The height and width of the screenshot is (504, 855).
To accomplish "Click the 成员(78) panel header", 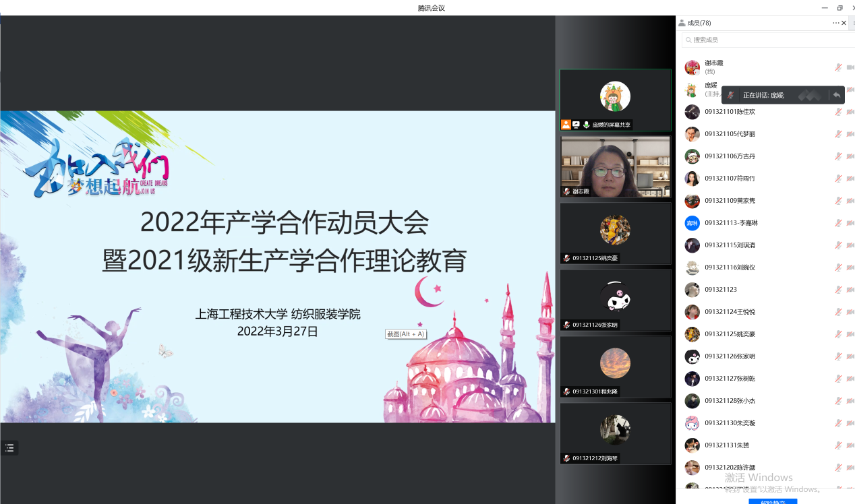I will (x=699, y=23).
